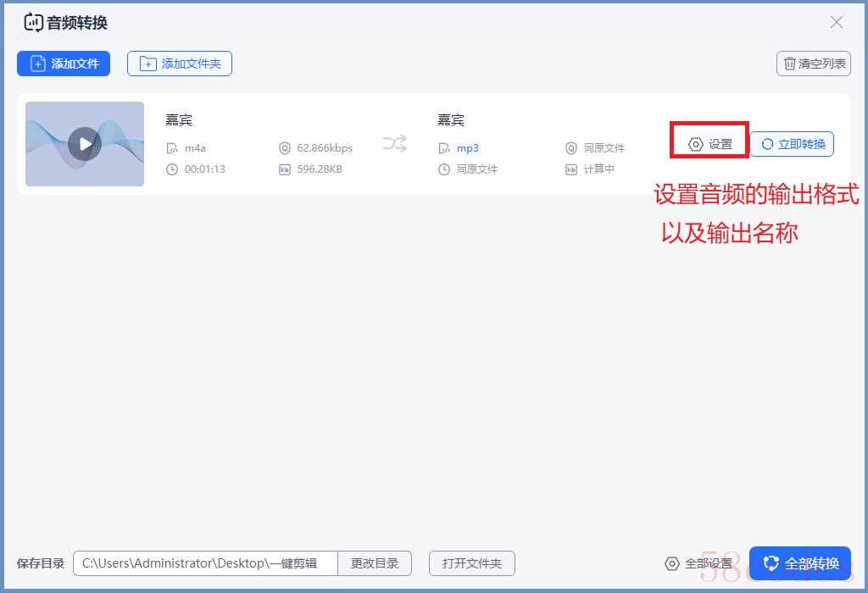868x593 pixels.
Task: Play the 嘉宾 audio preview
Action: point(85,144)
